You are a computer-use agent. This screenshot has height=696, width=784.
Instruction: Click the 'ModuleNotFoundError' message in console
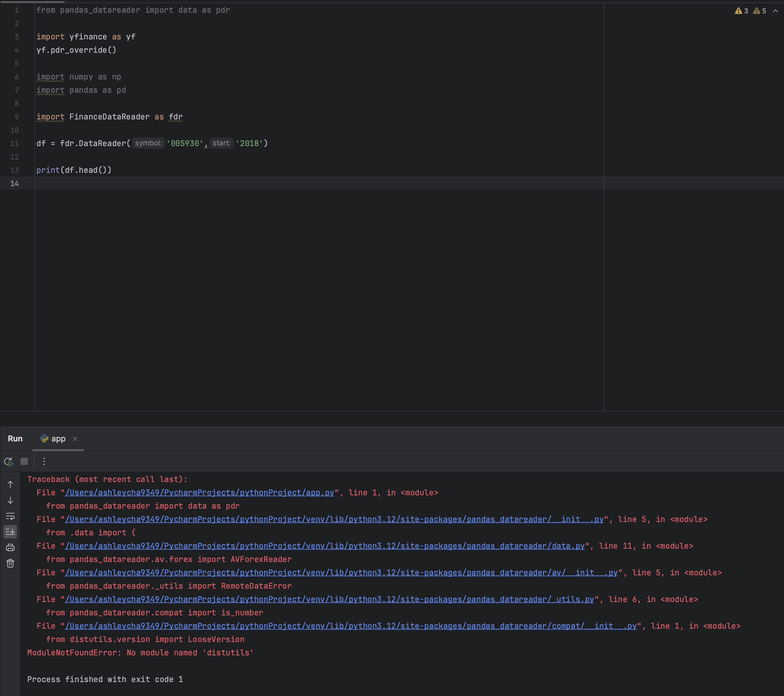click(x=140, y=653)
